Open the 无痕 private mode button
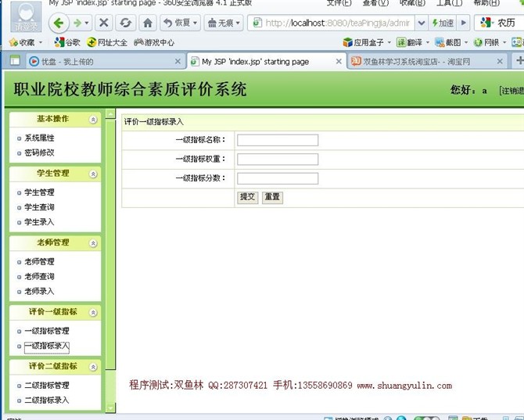 click(224, 23)
